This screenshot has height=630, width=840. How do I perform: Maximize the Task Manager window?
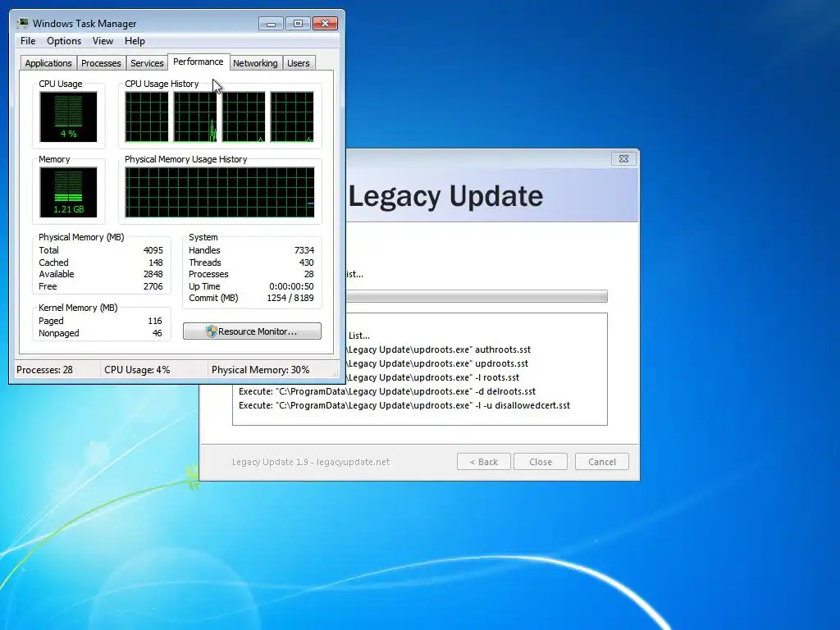pos(298,24)
